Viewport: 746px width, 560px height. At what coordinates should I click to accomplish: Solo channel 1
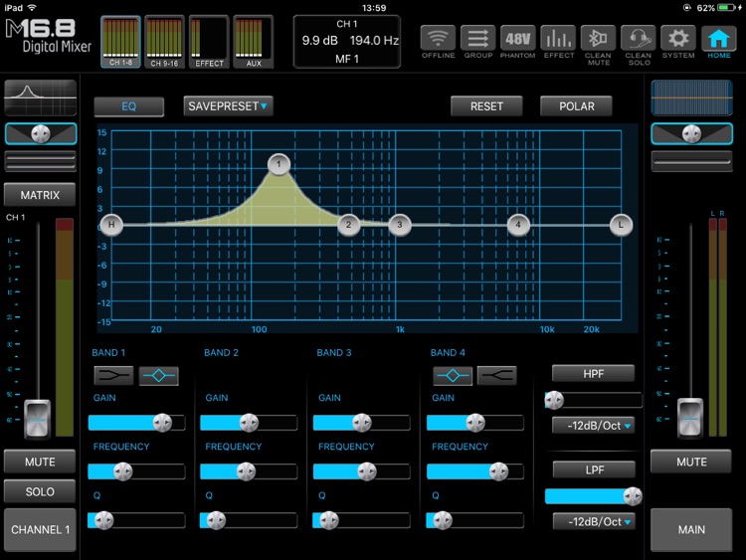tap(40, 491)
